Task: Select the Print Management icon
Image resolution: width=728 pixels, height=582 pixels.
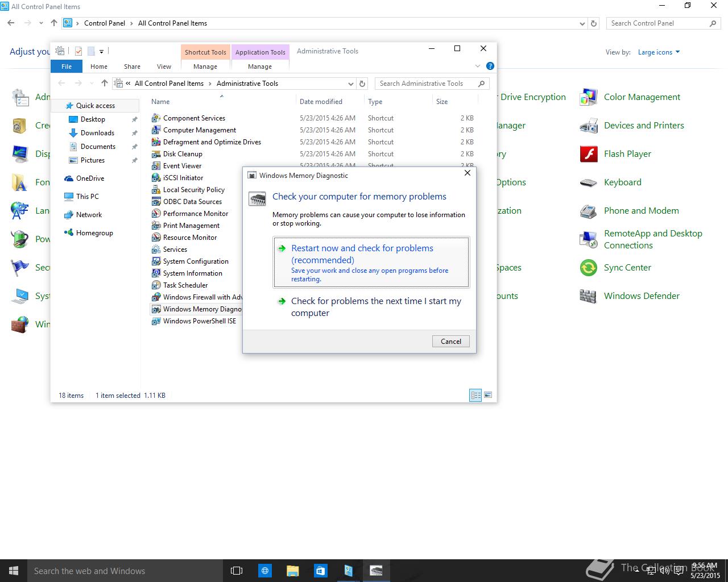Action: pyautogui.click(x=156, y=226)
